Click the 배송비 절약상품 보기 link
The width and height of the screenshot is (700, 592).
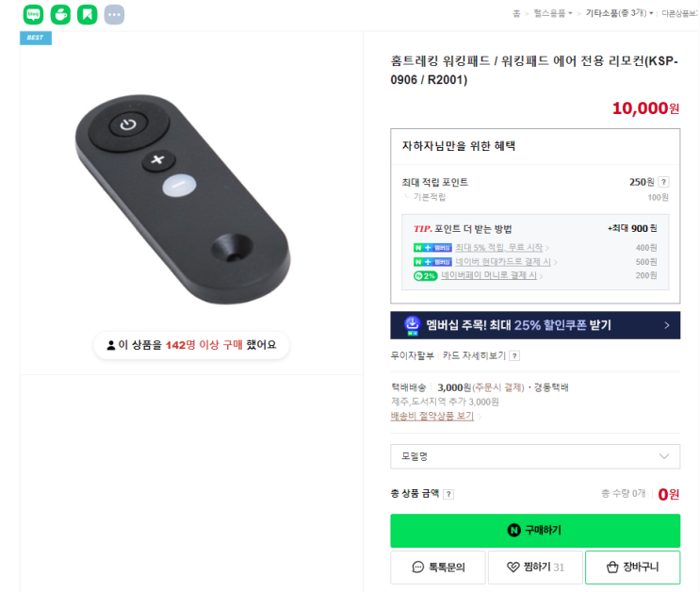tap(434, 416)
